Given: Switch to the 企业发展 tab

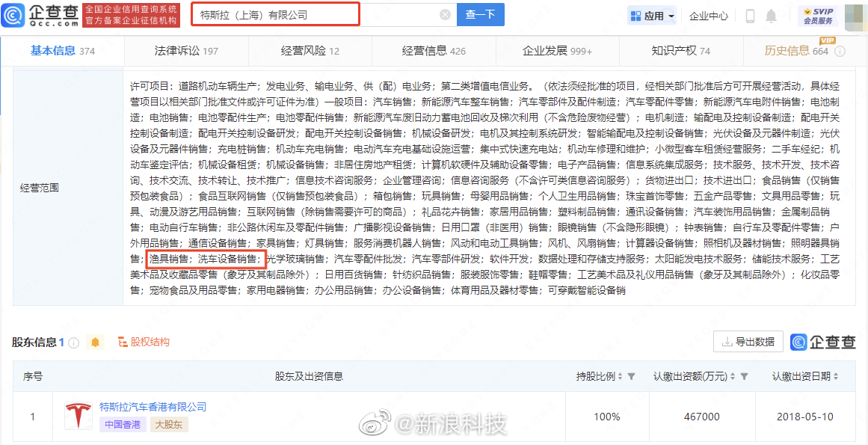Looking at the screenshot, I should click(x=558, y=51).
